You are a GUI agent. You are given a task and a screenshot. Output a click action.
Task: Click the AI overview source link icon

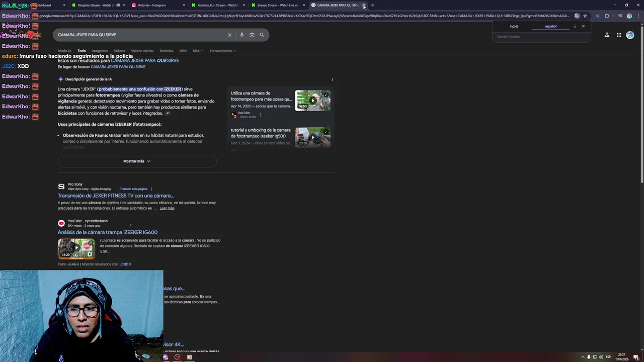tap(168, 113)
